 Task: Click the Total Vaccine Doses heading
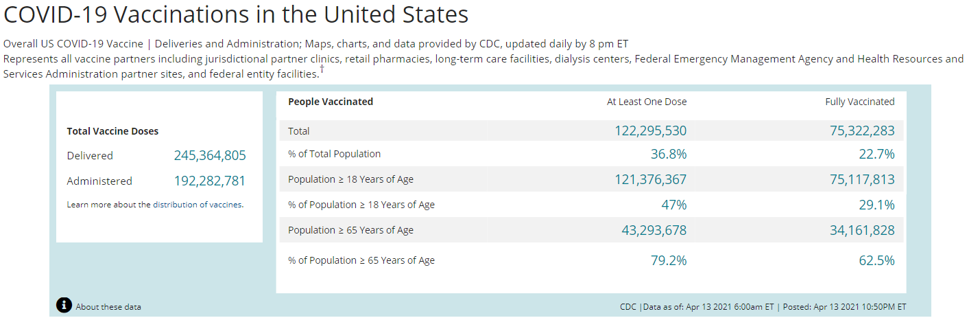112,131
